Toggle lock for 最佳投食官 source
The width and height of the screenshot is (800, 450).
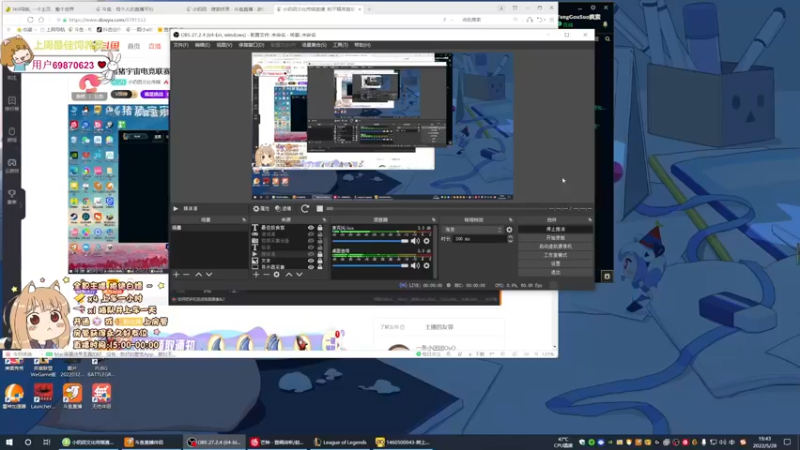point(320,228)
